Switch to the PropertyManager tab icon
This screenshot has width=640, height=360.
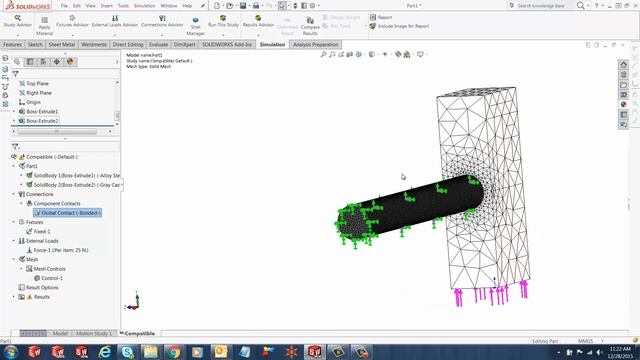30,62
